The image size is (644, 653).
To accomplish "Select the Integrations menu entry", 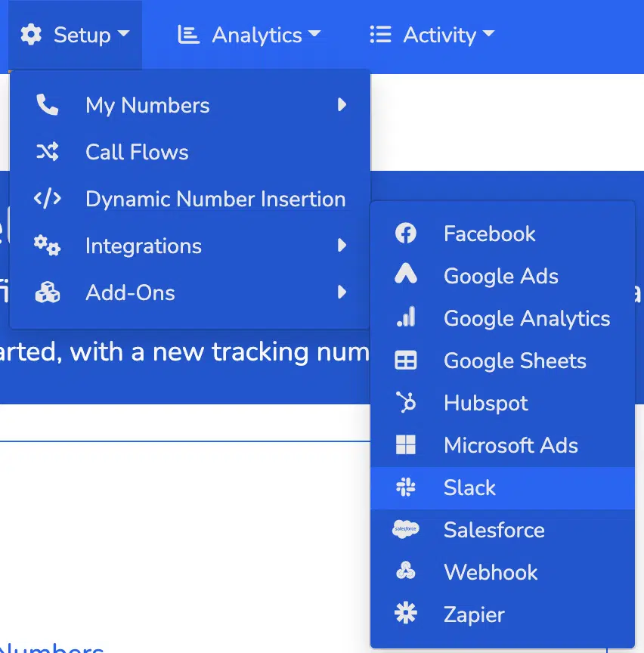I will [190, 246].
